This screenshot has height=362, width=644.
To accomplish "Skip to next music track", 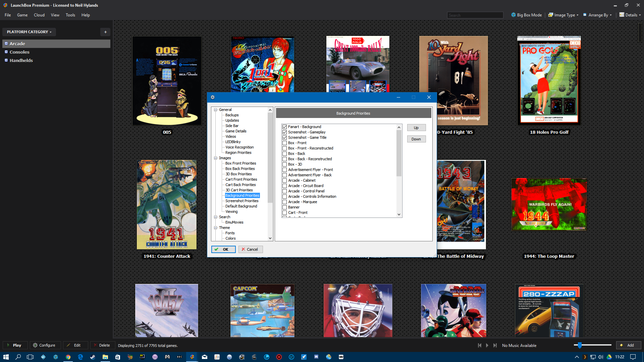I will pyautogui.click(x=495, y=345).
